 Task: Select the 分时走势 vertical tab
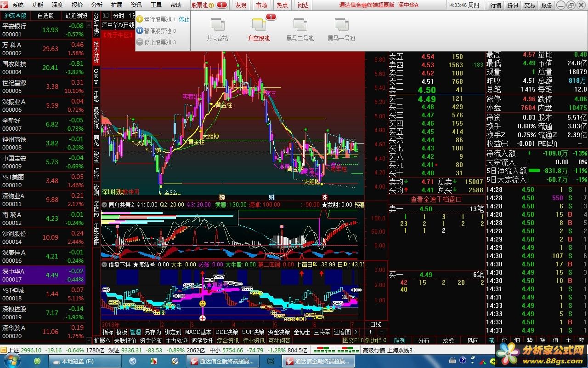point(96,25)
